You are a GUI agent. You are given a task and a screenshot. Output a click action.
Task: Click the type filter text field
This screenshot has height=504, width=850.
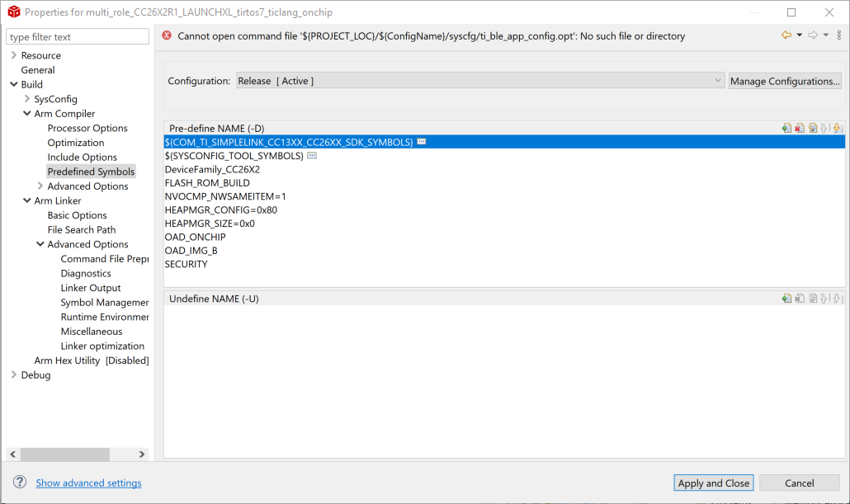pos(78,37)
